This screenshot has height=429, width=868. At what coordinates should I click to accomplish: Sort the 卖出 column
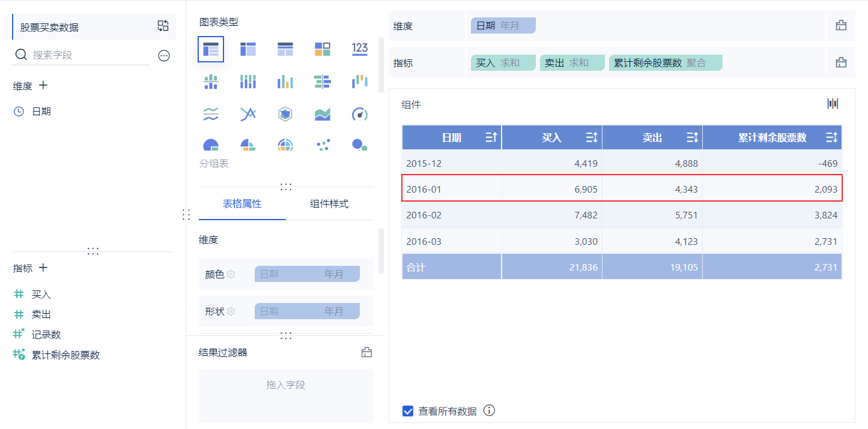pos(692,138)
